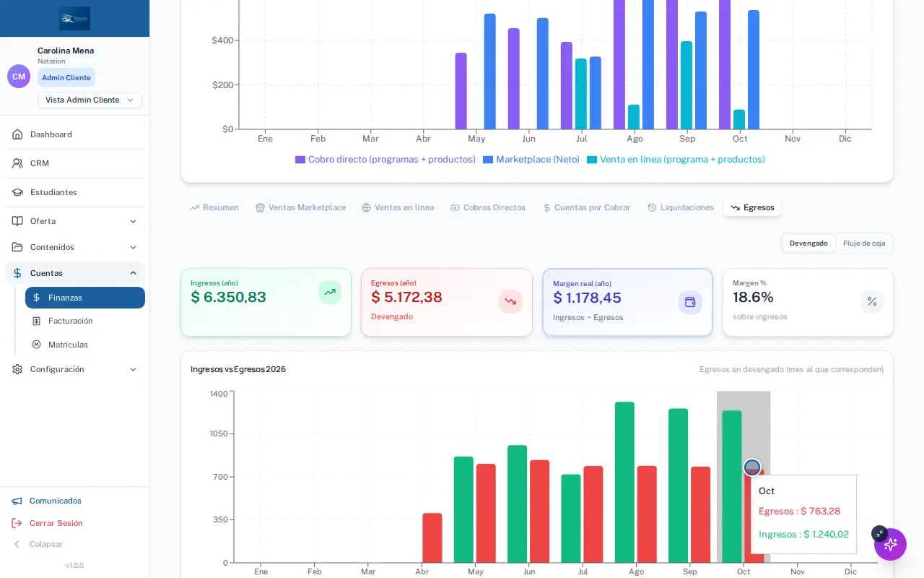Open the Resumen tab
The image size is (924, 578).
214,207
